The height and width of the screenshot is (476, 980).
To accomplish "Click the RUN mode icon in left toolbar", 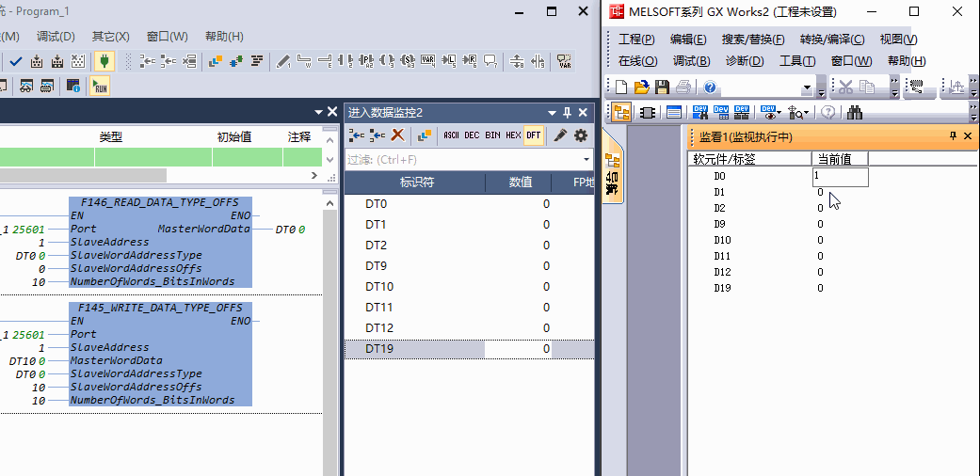I will pos(100,87).
